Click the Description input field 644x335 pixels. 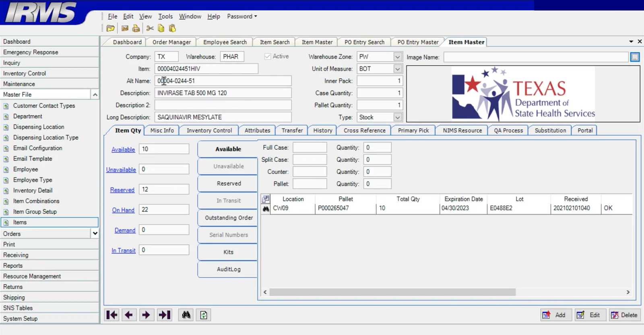(x=223, y=93)
